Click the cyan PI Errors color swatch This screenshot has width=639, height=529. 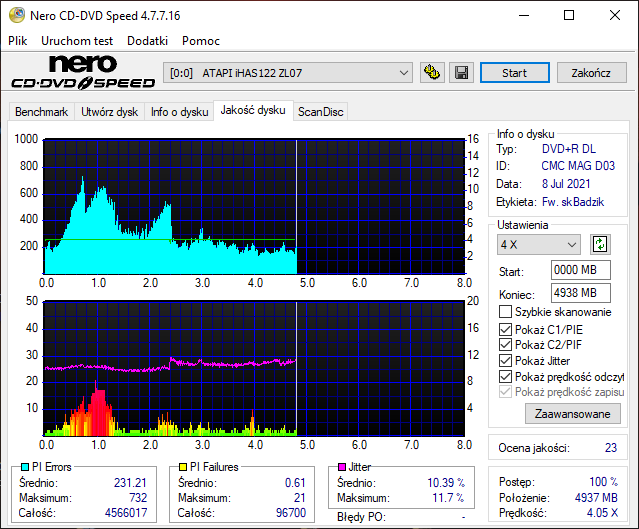point(25,467)
